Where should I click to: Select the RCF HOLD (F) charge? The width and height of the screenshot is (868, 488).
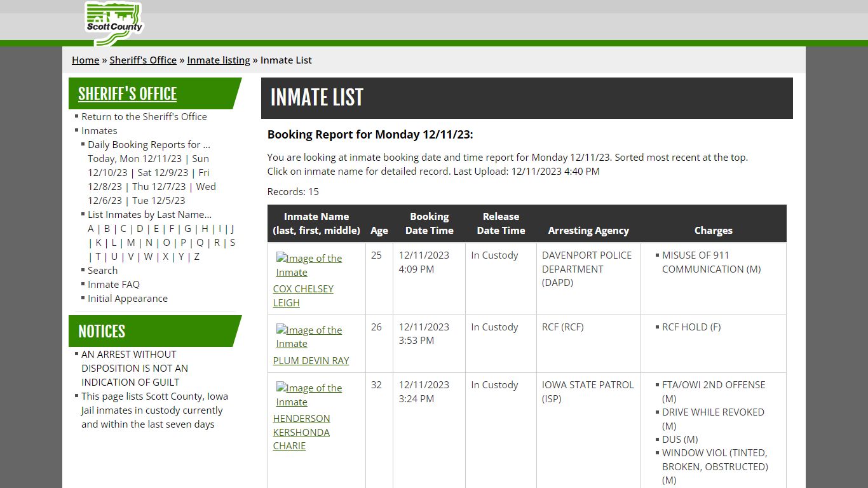pyautogui.click(x=691, y=327)
